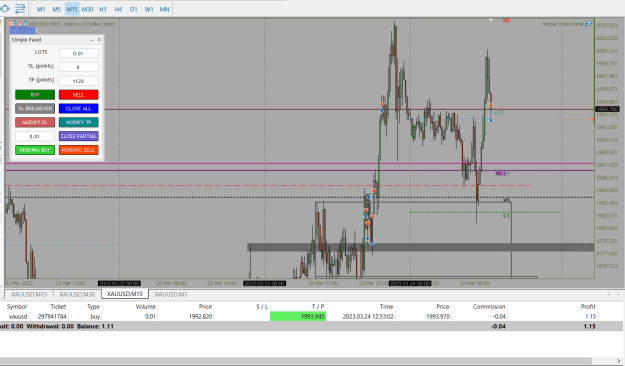
Task: Sort trades by Volume column
Action: (x=145, y=307)
